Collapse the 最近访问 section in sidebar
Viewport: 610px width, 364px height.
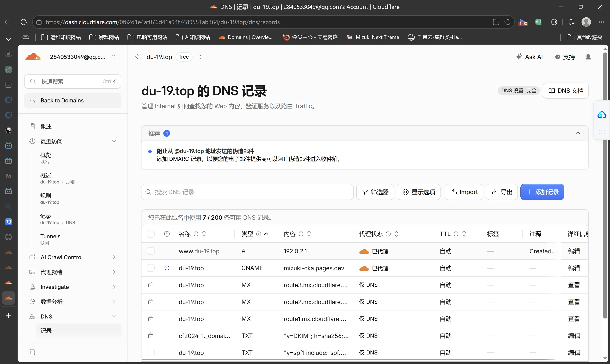[x=114, y=141]
